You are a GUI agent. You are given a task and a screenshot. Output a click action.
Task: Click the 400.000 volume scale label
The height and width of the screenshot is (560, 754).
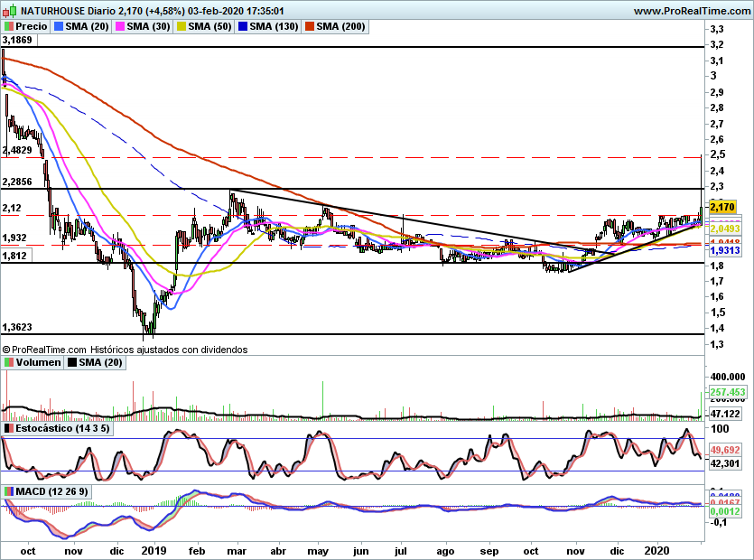point(728,377)
